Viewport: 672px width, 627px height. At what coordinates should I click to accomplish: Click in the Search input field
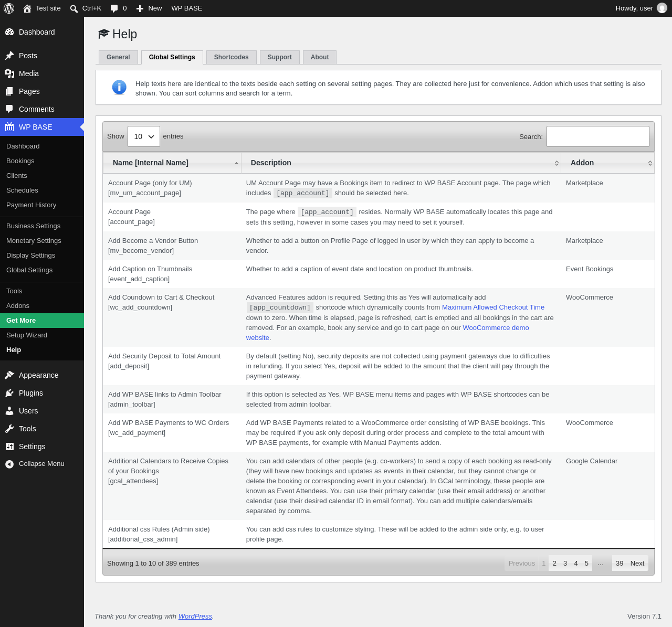pyautogui.click(x=598, y=136)
